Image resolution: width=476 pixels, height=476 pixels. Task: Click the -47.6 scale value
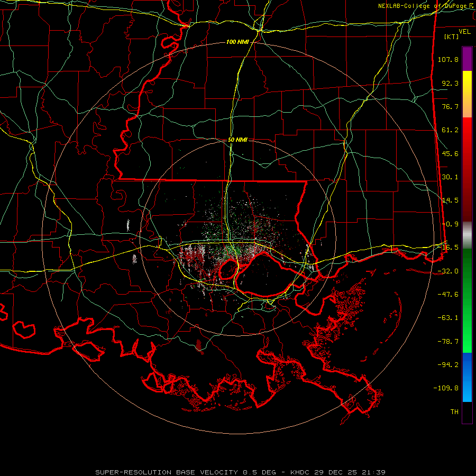pos(448,295)
